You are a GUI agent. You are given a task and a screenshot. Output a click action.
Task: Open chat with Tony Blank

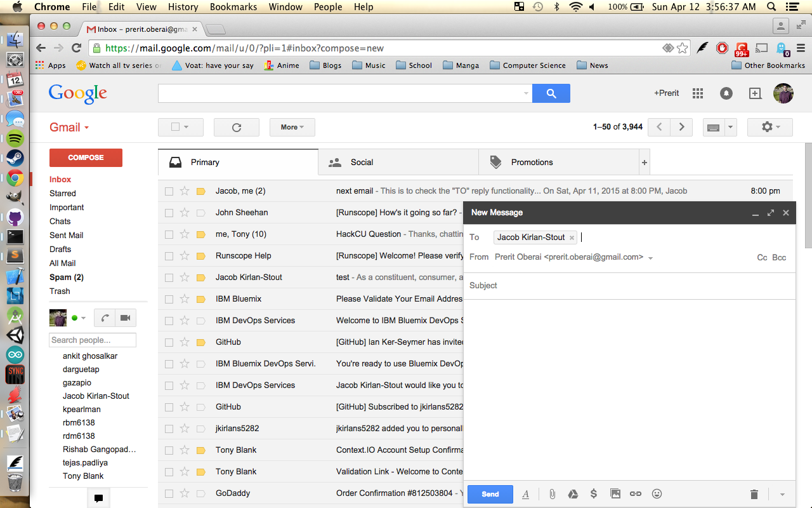[83, 476]
